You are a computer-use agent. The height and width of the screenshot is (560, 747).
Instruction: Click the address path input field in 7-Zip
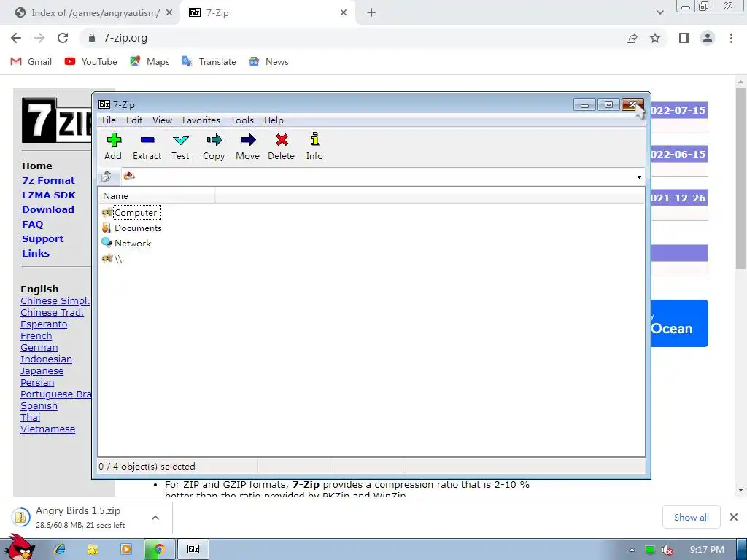pos(376,176)
